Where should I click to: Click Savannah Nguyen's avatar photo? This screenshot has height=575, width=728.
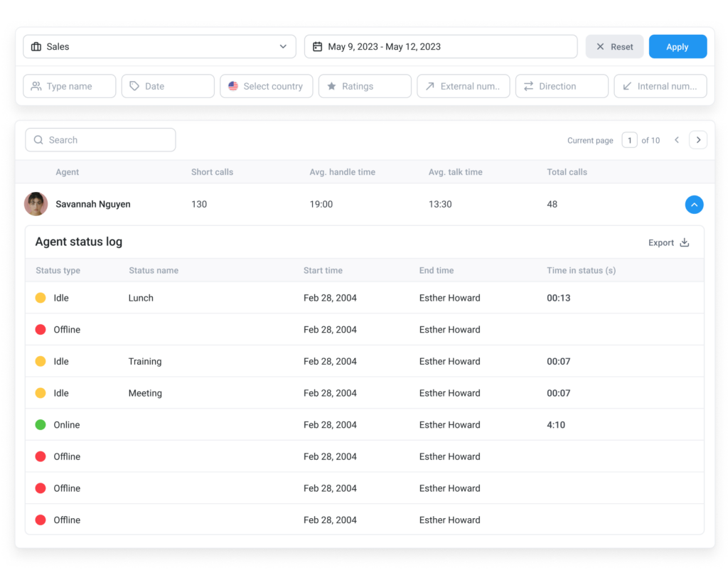pos(36,204)
